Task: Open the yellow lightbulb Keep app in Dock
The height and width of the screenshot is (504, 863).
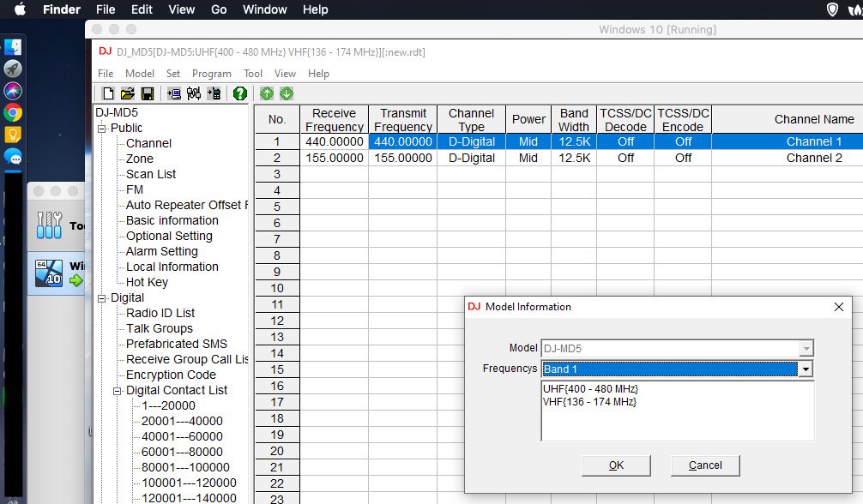Action: click(x=13, y=135)
